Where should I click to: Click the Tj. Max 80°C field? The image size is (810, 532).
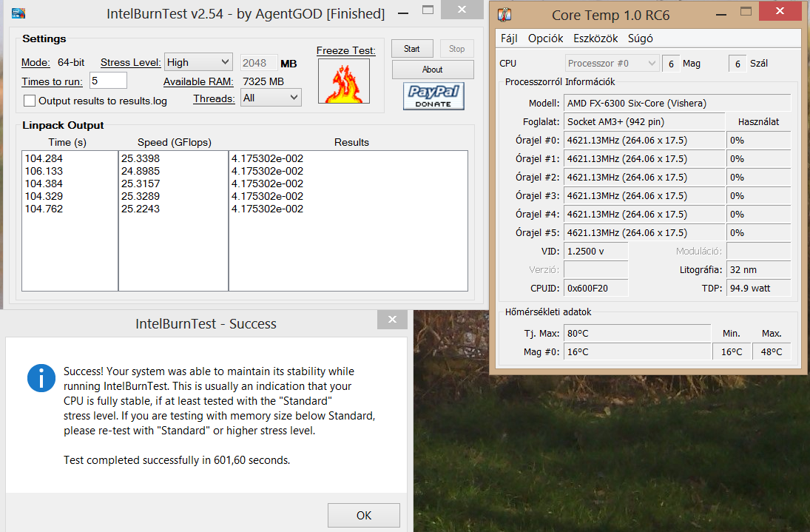coord(638,334)
